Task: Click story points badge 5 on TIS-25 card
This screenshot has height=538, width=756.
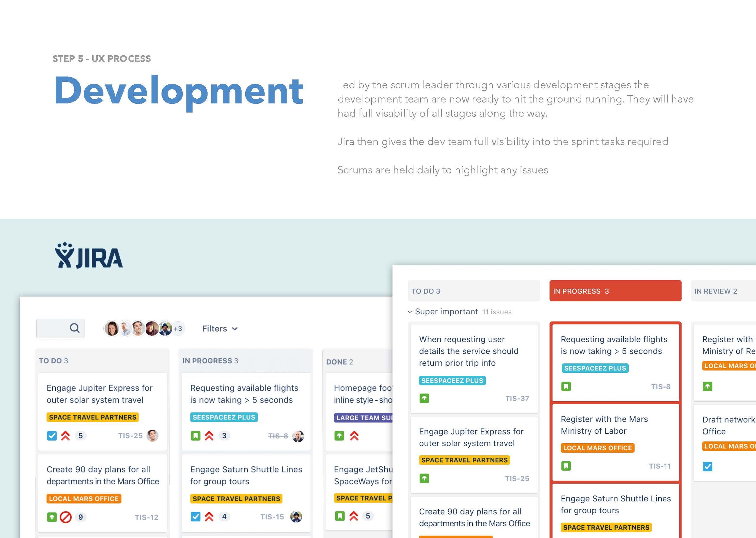Action: 80,436
